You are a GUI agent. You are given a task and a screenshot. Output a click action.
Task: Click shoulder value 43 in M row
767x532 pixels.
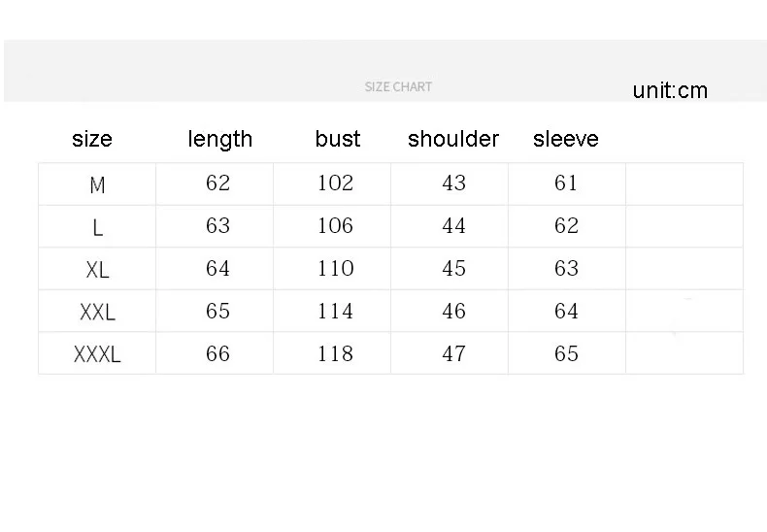coord(453,183)
